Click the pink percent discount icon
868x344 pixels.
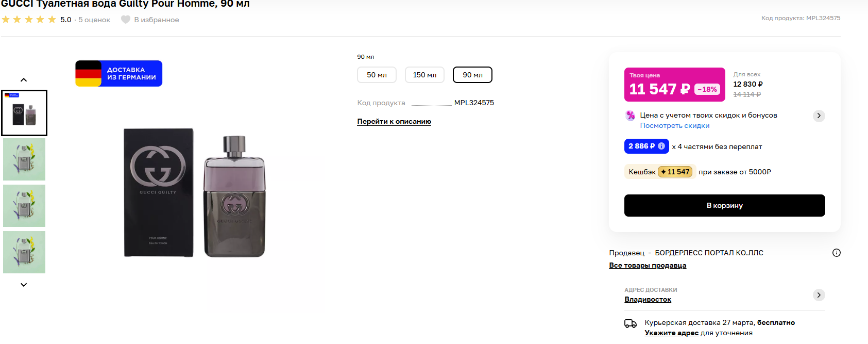tap(631, 116)
